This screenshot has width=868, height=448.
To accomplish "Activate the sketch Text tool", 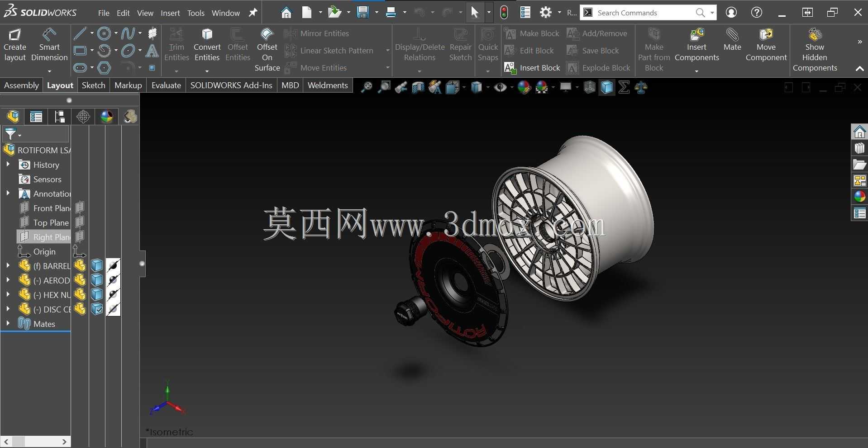I will coord(152,50).
